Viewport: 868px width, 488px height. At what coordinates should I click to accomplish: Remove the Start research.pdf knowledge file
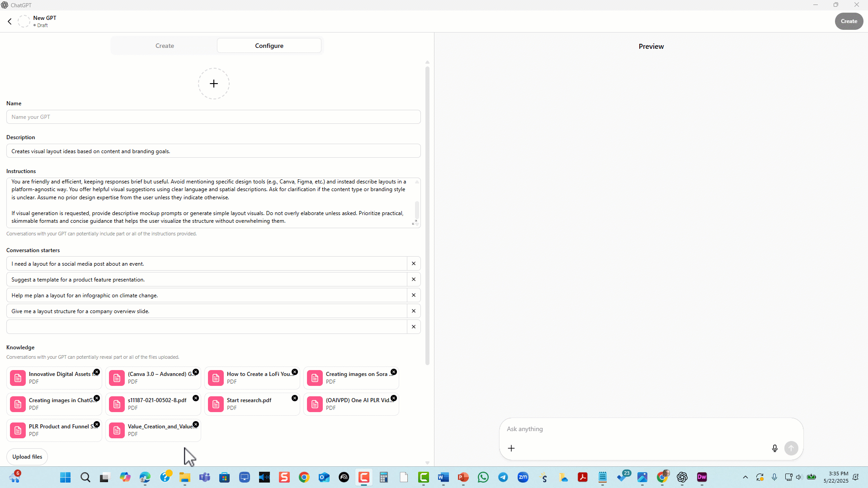(295, 398)
